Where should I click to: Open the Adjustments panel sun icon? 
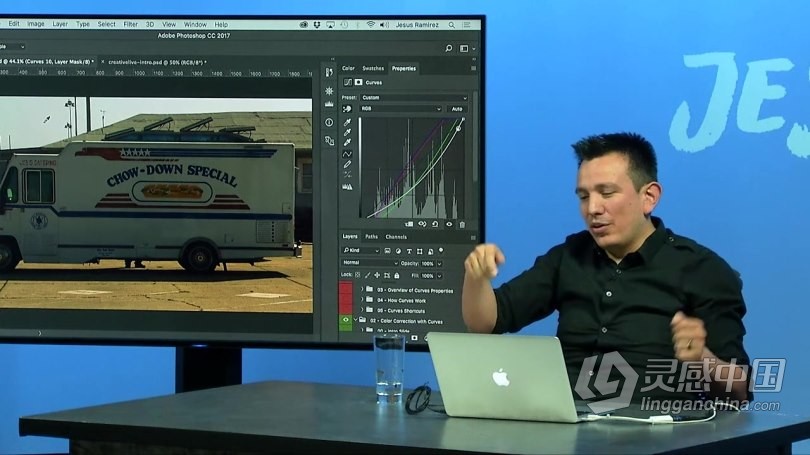click(329, 91)
